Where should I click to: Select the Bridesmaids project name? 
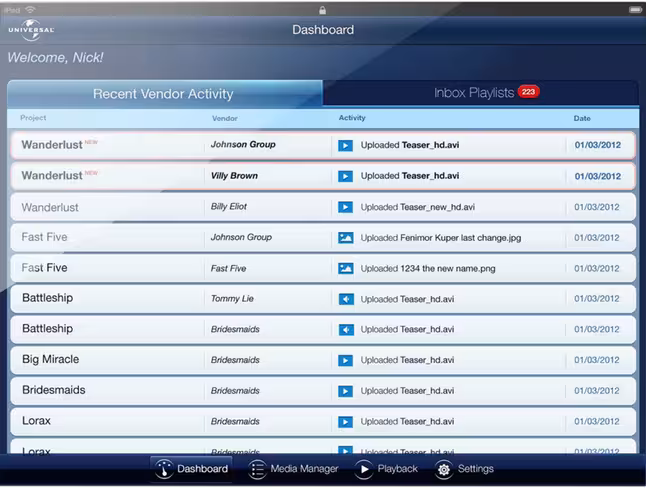pos(54,390)
